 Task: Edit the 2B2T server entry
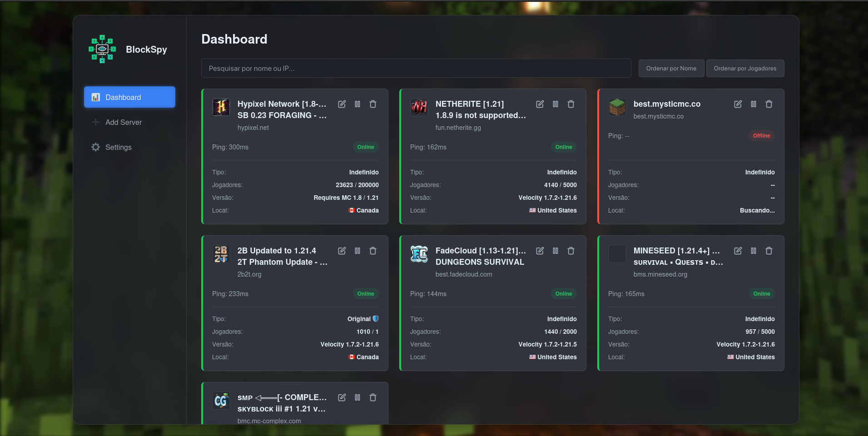coord(342,251)
